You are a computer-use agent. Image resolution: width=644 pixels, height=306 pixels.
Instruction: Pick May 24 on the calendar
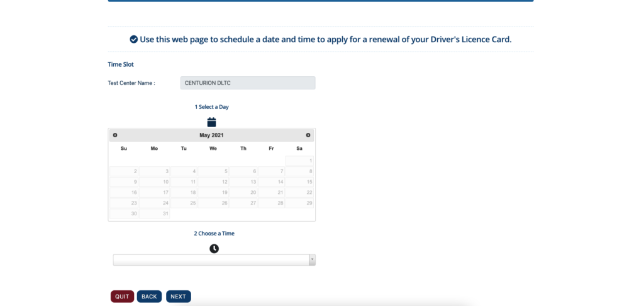tap(155, 203)
